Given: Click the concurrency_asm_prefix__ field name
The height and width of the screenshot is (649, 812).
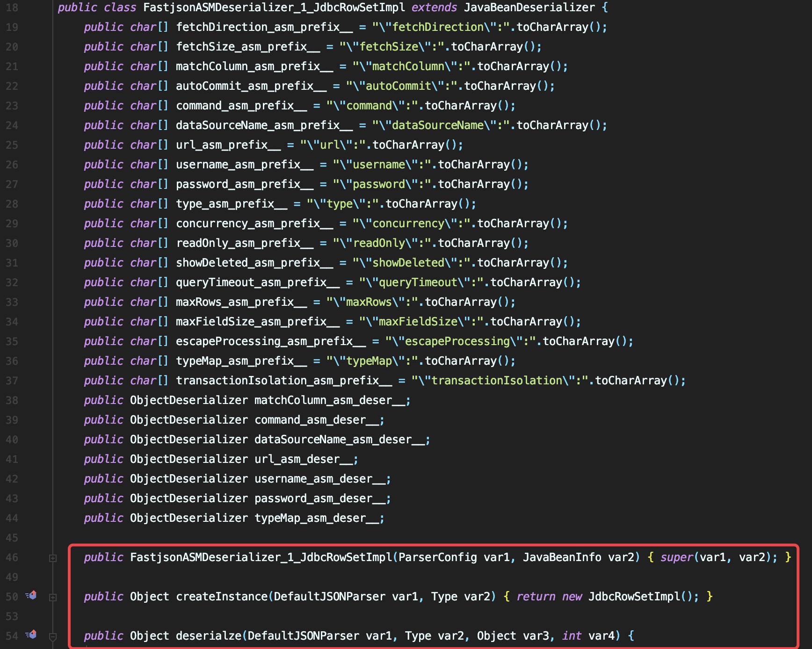Looking at the screenshot, I should coord(254,224).
